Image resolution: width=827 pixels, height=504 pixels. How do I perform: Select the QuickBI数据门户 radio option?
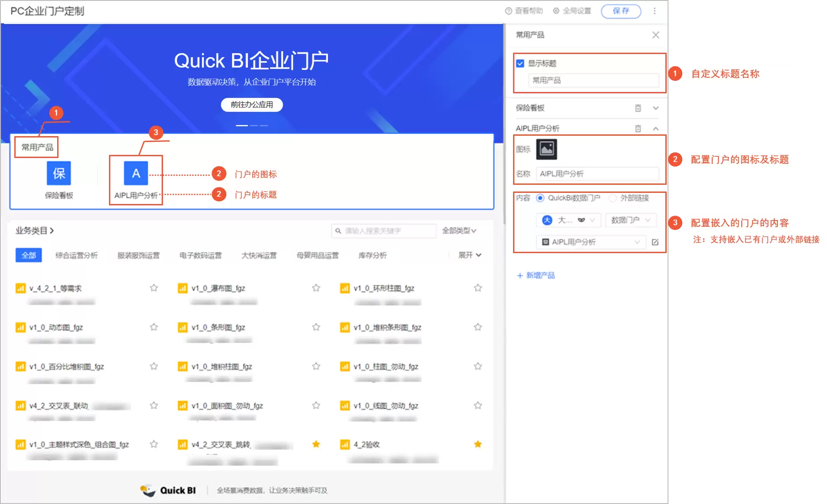tap(540, 198)
